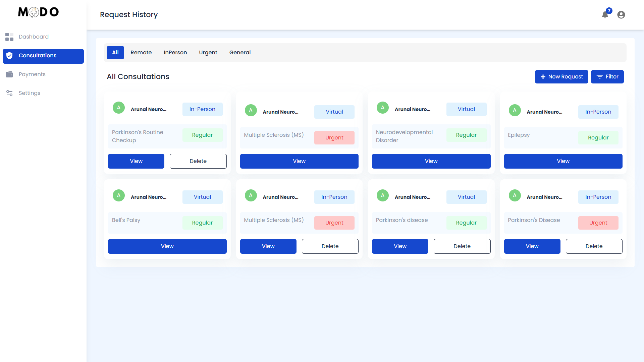Delete the Parkinson's Disease urgent request
Screen dimensions: 644x362
[x=594, y=246]
